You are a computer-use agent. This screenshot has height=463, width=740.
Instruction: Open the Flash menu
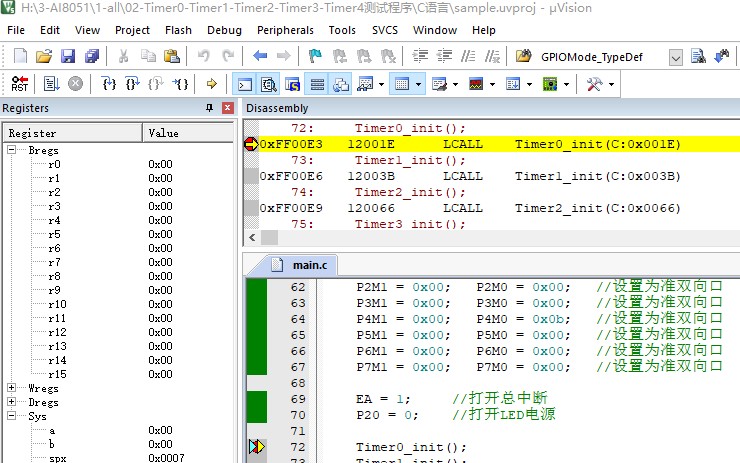(178, 30)
